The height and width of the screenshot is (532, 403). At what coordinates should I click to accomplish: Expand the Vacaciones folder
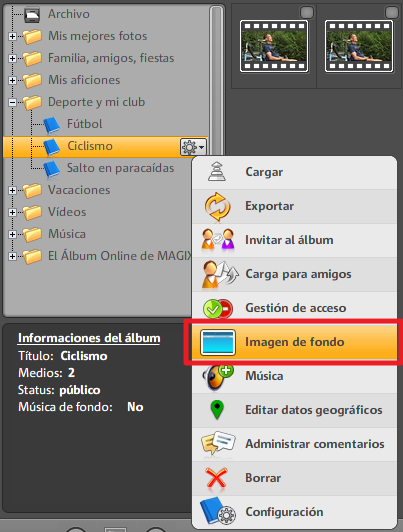point(12,190)
